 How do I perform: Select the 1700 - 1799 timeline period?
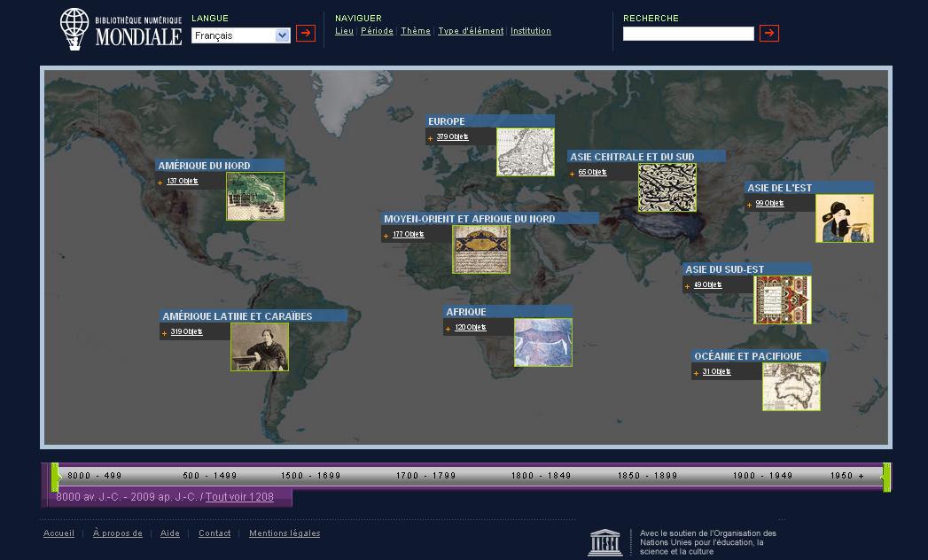[426, 475]
